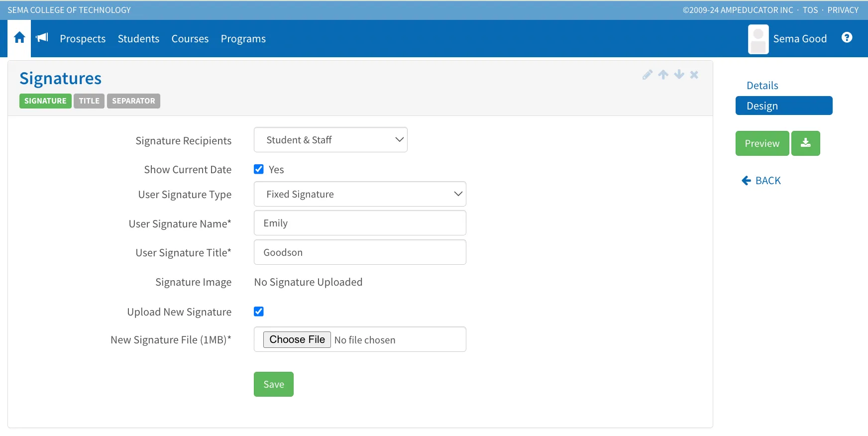Image resolution: width=868 pixels, height=436 pixels.
Task: Select the TITLE tag
Action: pos(89,101)
